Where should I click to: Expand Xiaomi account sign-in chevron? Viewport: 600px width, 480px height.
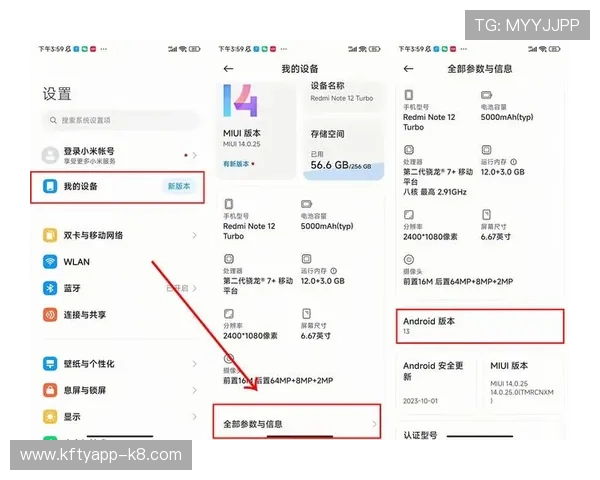pos(194,155)
